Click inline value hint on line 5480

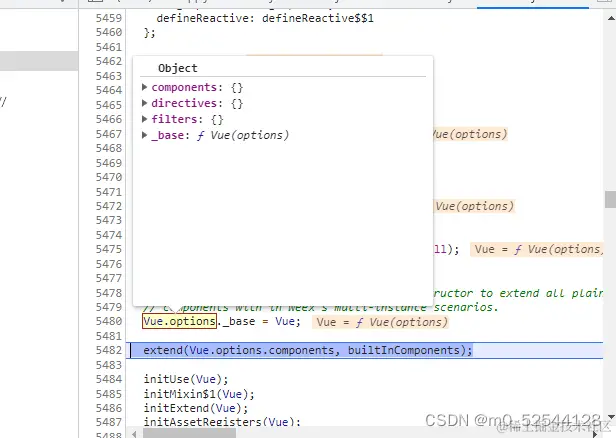(x=380, y=323)
